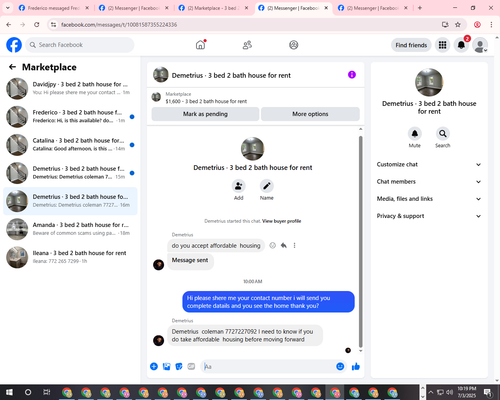Reply to 'do you accept affordable housing' message
500x400 pixels.
tap(284, 246)
